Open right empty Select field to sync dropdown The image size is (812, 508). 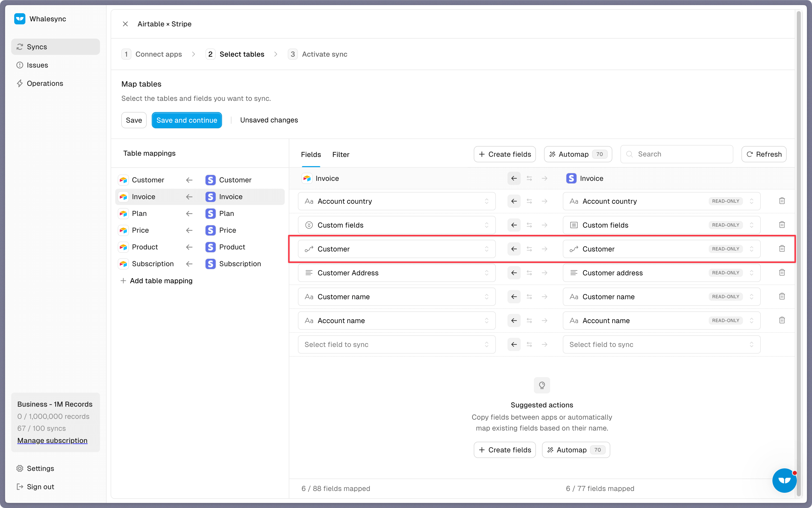point(661,344)
